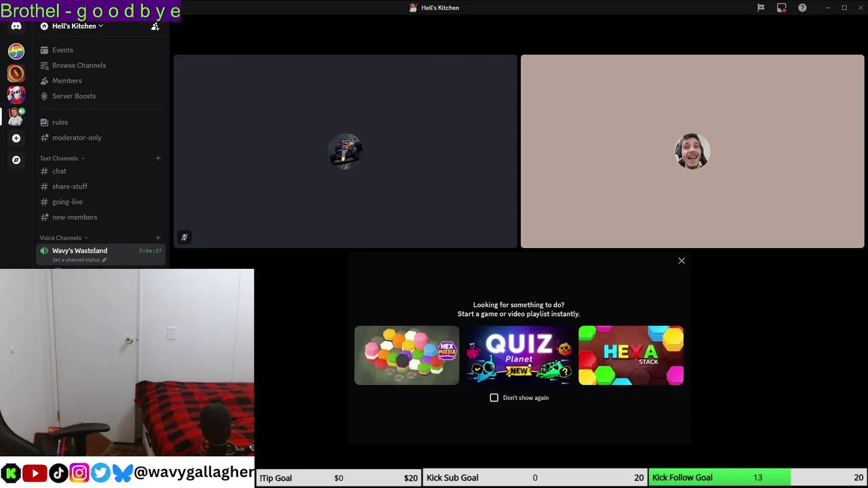The width and height of the screenshot is (868, 488).
Task: Click the TikTok logo in the overlay
Action: coord(58,473)
